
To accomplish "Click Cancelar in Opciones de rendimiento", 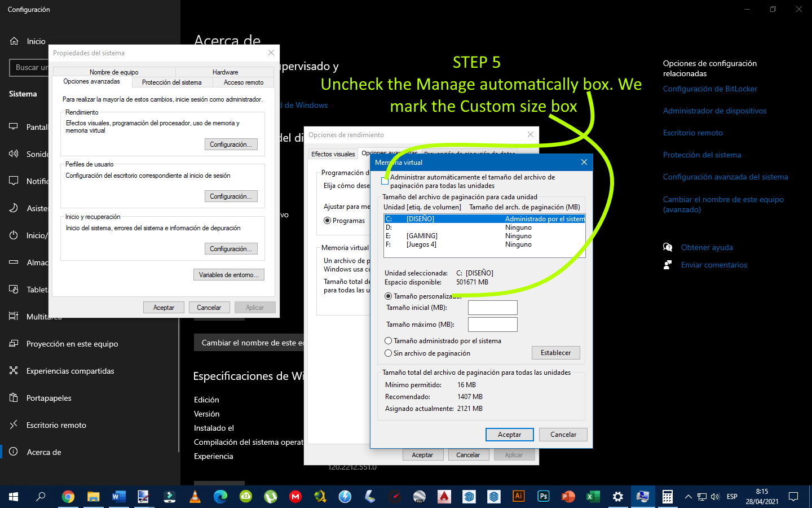I will [x=468, y=455].
